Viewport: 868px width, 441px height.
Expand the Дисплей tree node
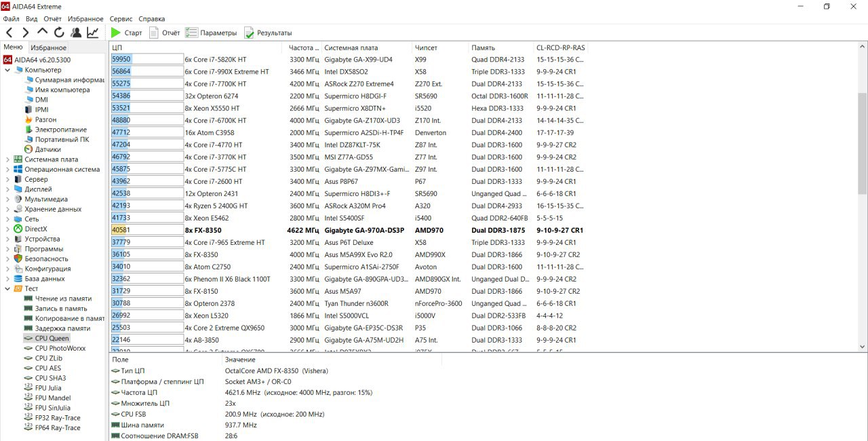click(x=7, y=189)
